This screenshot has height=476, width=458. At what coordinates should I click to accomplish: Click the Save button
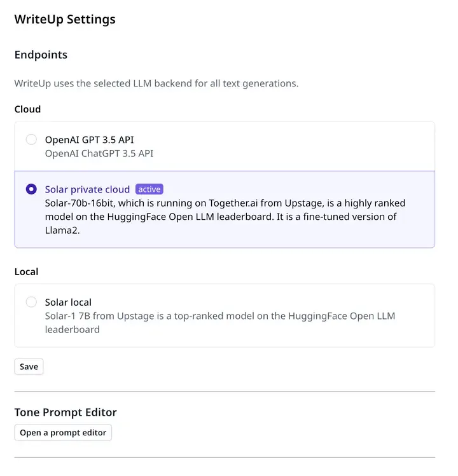[29, 367]
